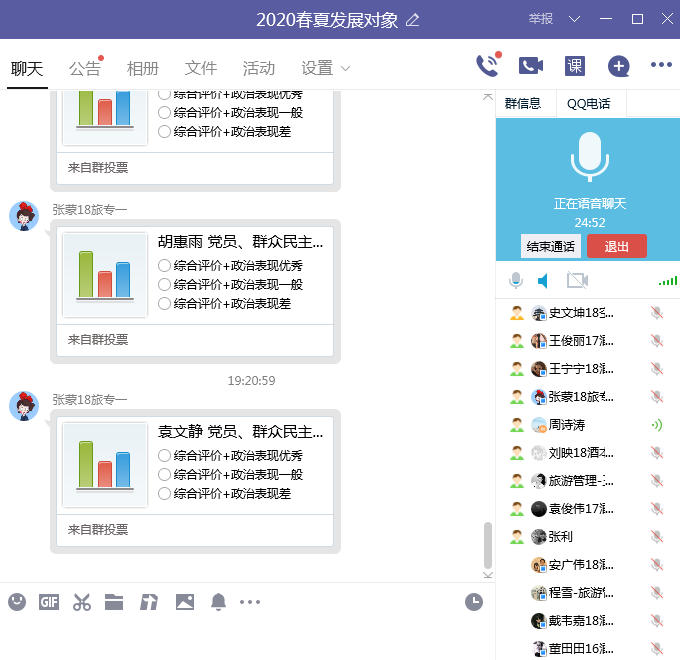Open the GIF picker
The width and height of the screenshot is (680, 660).
[x=49, y=601]
